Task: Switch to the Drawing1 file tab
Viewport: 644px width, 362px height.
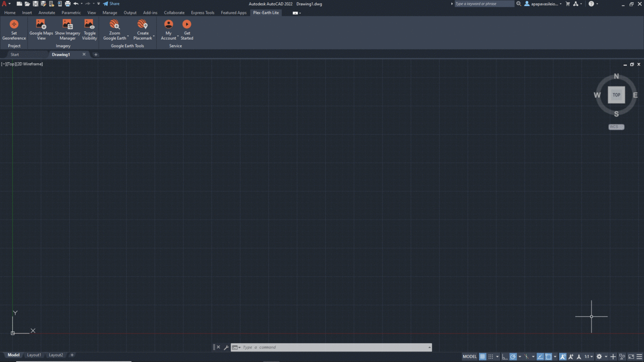Action: pyautogui.click(x=61, y=54)
